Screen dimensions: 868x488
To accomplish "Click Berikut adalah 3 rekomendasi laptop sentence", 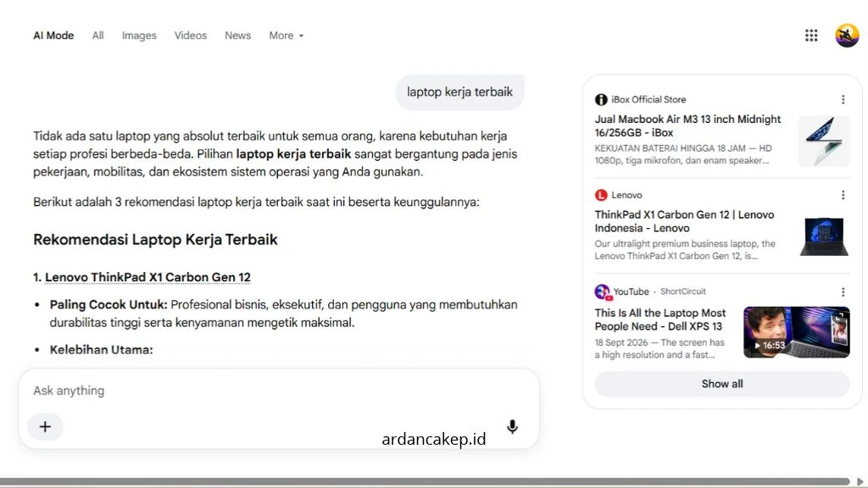I will (x=256, y=202).
